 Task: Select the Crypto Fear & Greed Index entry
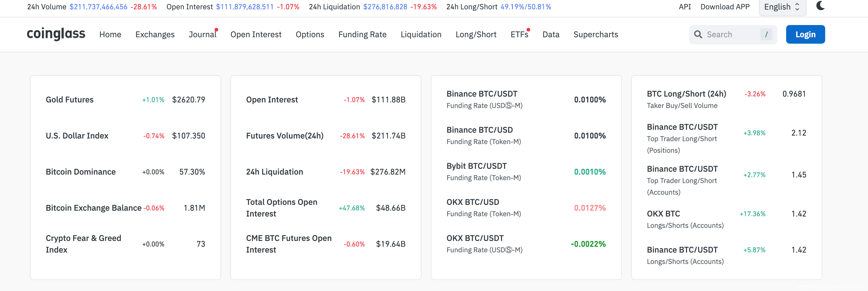[x=83, y=244]
